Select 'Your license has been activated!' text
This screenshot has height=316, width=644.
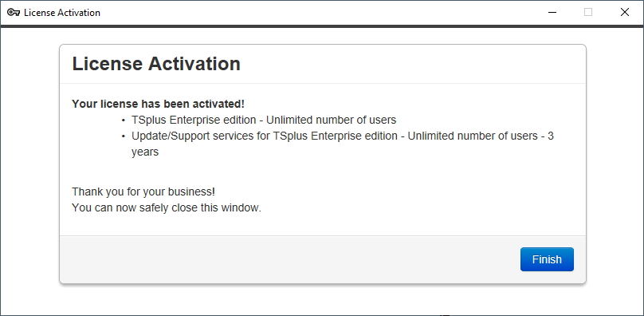tap(158, 104)
